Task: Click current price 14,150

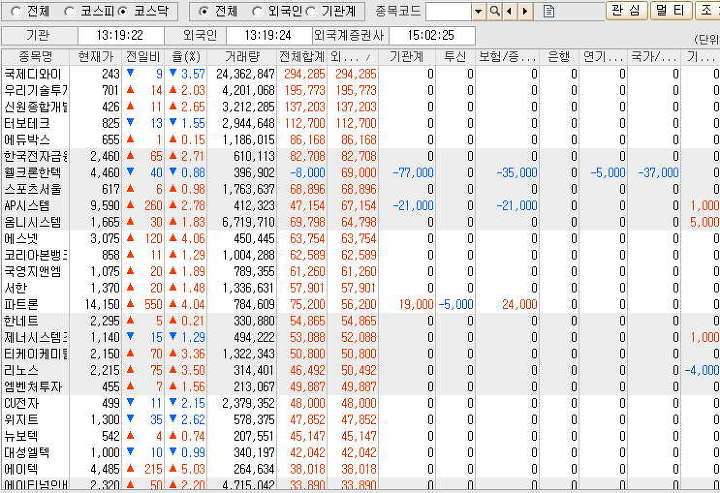Action: pos(102,304)
